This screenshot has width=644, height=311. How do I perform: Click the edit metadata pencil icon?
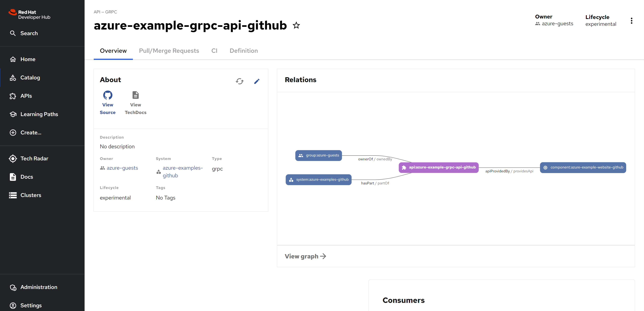click(x=257, y=81)
